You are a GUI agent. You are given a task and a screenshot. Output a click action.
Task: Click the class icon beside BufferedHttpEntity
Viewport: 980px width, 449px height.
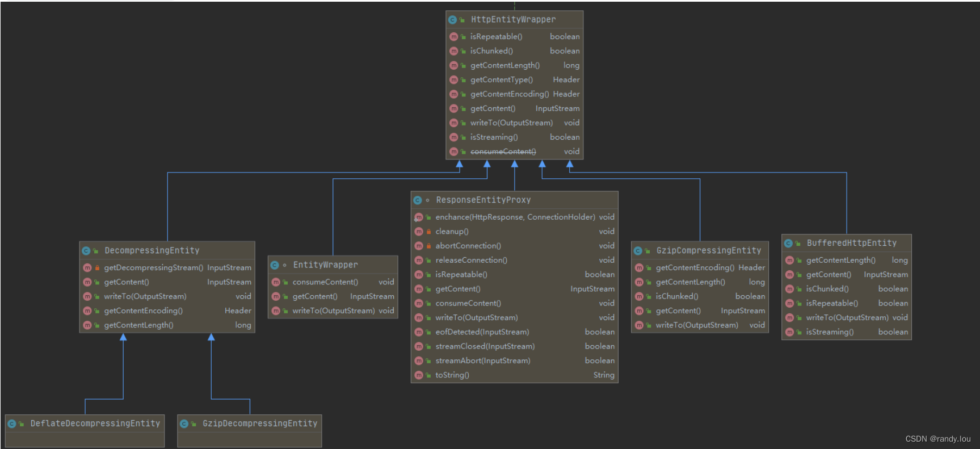click(x=788, y=244)
